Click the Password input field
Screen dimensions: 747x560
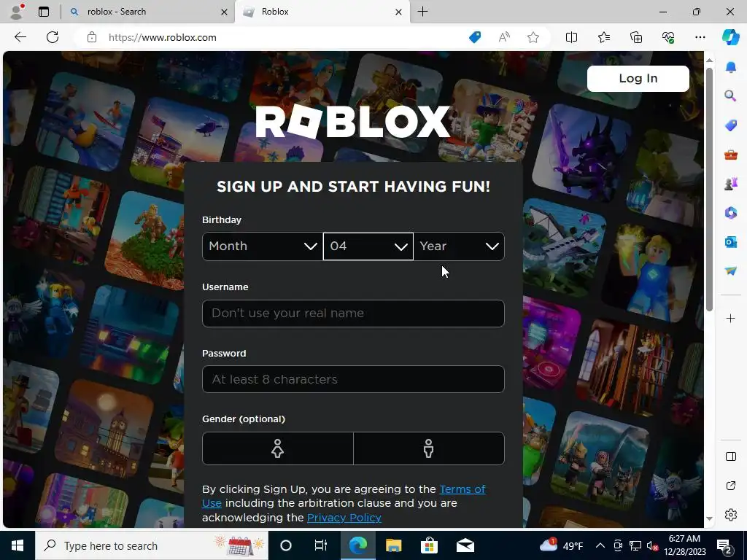(x=353, y=379)
